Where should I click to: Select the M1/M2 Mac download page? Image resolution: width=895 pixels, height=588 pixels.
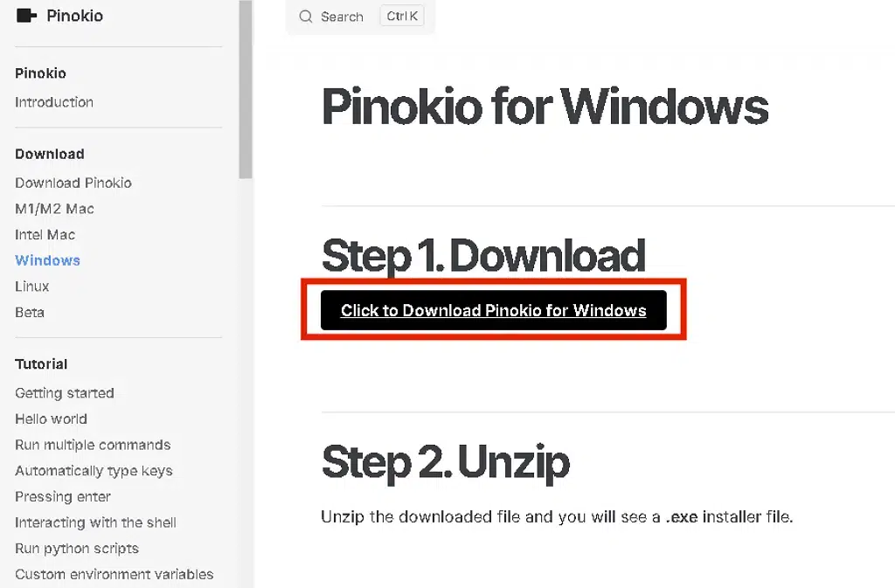click(54, 209)
